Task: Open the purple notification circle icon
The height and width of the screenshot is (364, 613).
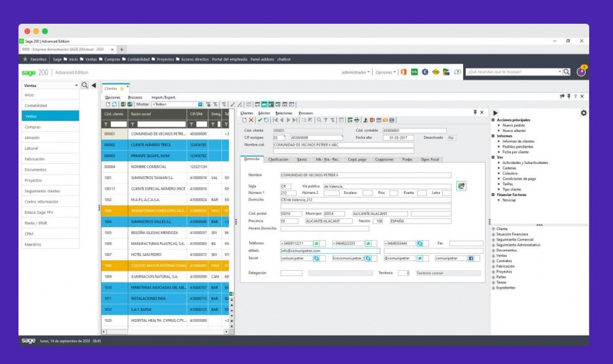Action: pos(582,72)
